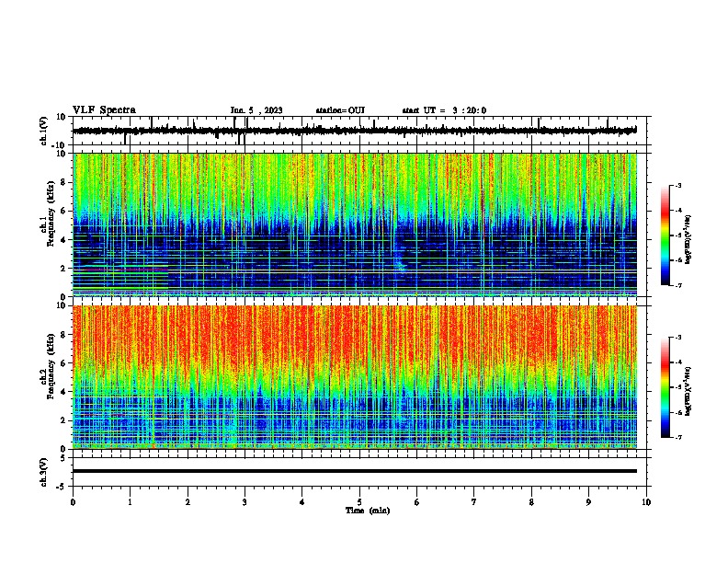Image resolution: width=728 pixels, height=563 pixels.
Task: Click the ch.2 colorbar log(PSD) unit label
Action: click(x=688, y=391)
